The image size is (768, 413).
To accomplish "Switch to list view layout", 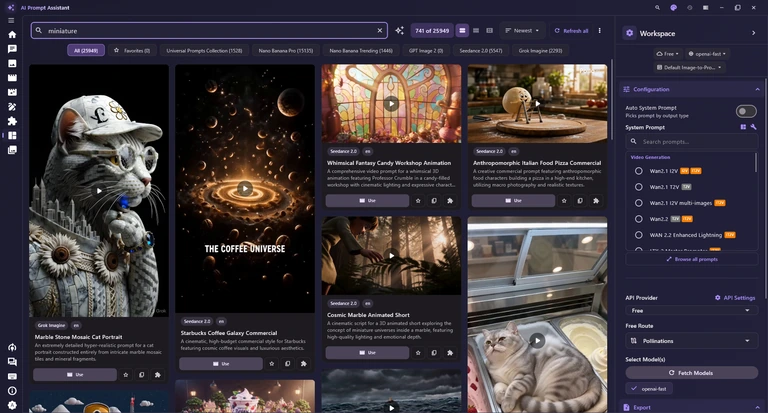I will coord(476,30).
